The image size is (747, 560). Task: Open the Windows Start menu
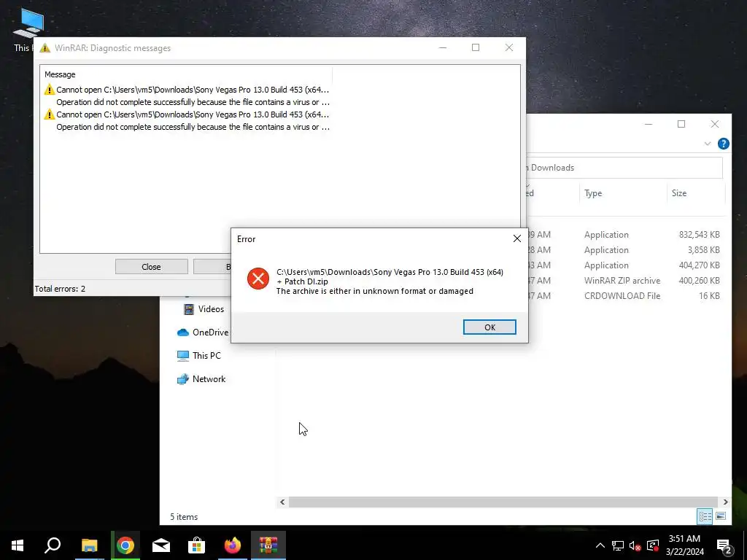pyautogui.click(x=18, y=545)
